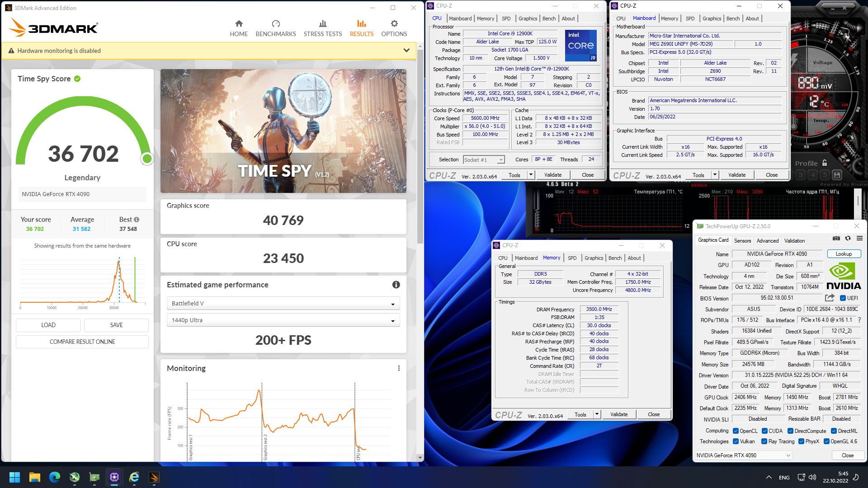Toggle the CUDA checkbox in GPU-Z
The width and height of the screenshot is (868, 488).
click(x=764, y=431)
